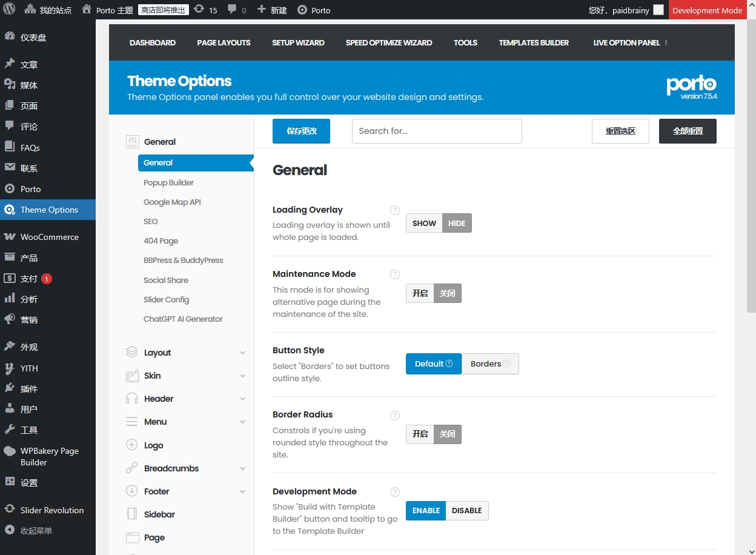
Task: Click the 页面 pages icon
Action: click(9, 105)
